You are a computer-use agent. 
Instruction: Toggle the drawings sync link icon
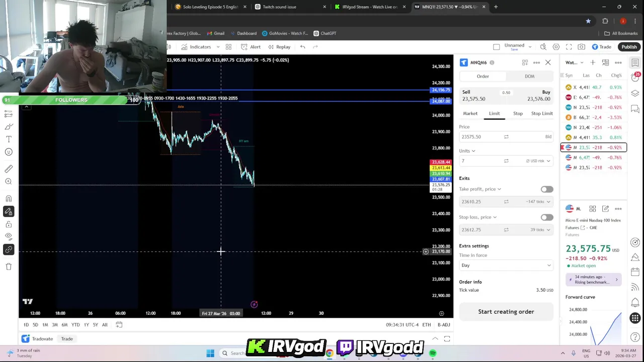coord(9,250)
